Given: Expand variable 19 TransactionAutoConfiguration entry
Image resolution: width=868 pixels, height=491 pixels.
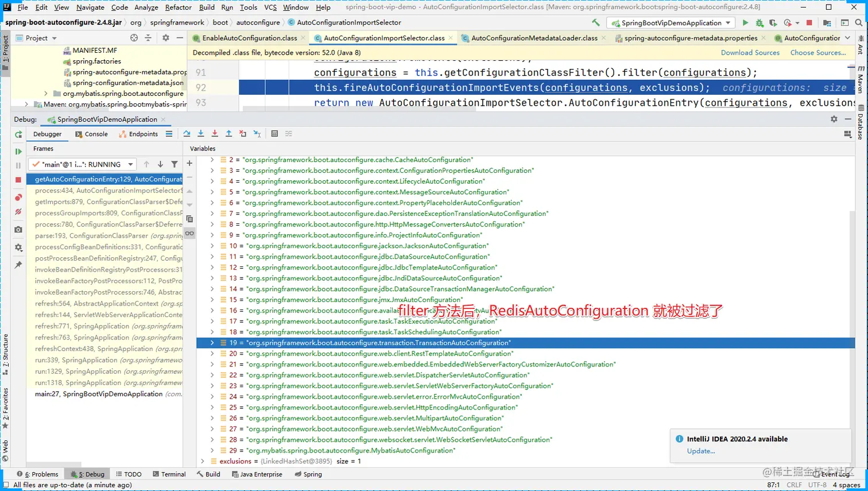Looking at the screenshot, I should [x=212, y=343].
